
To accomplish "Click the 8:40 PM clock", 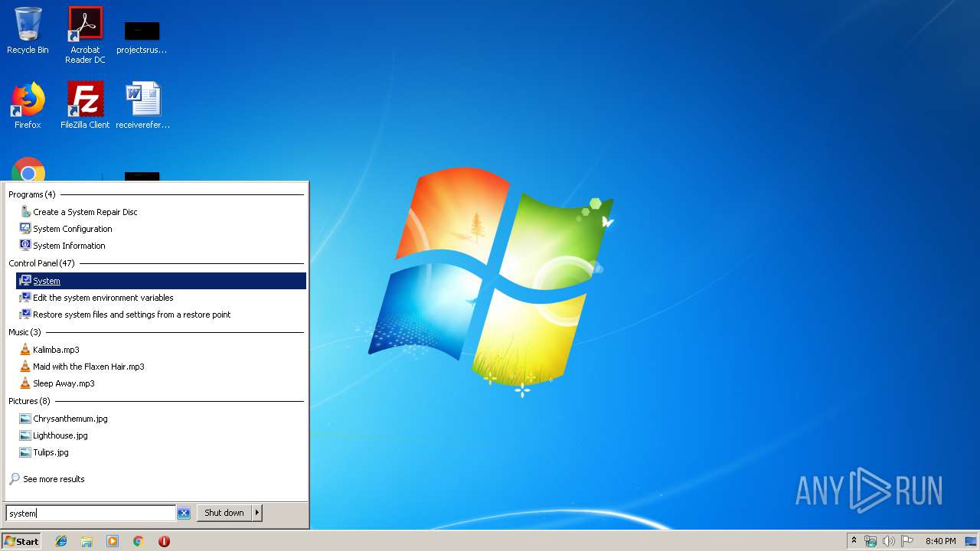I will pyautogui.click(x=940, y=541).
